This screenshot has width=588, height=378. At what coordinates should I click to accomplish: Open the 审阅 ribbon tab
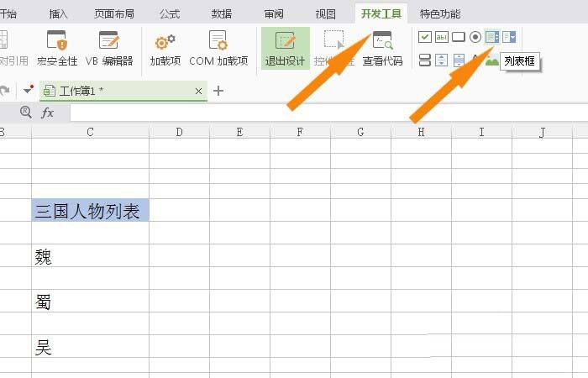click(x=274, y=14)
